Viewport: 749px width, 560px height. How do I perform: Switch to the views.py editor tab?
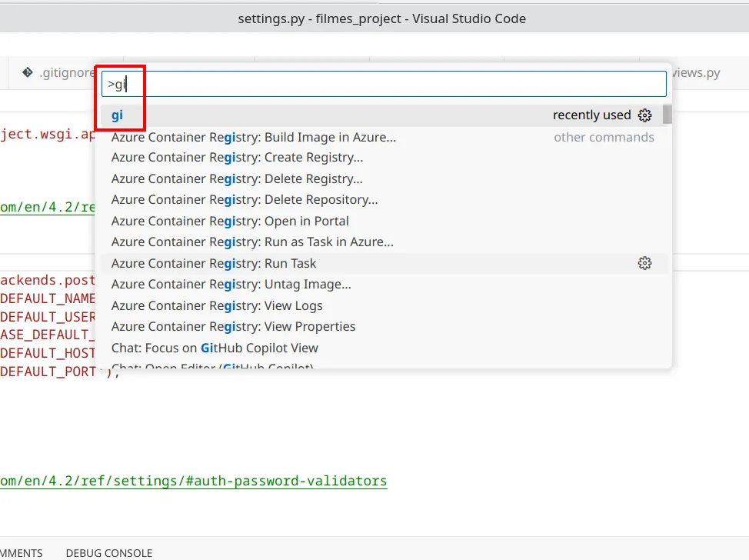tap(695, 72)
